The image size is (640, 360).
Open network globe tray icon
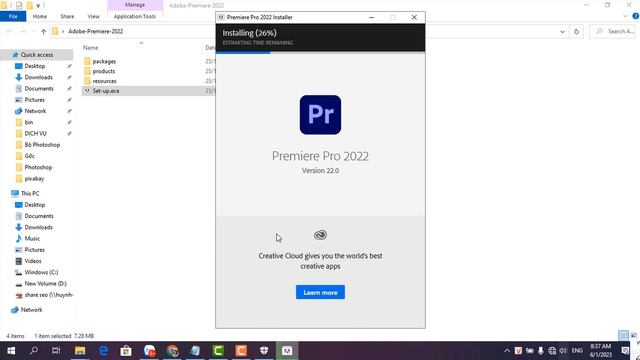552,351
